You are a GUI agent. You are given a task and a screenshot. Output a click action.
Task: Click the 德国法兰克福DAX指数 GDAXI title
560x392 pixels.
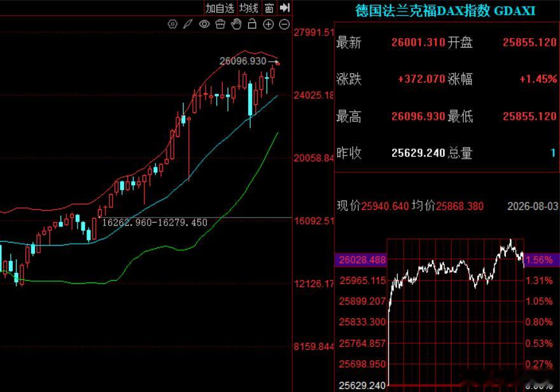click(x=445, y=11)
